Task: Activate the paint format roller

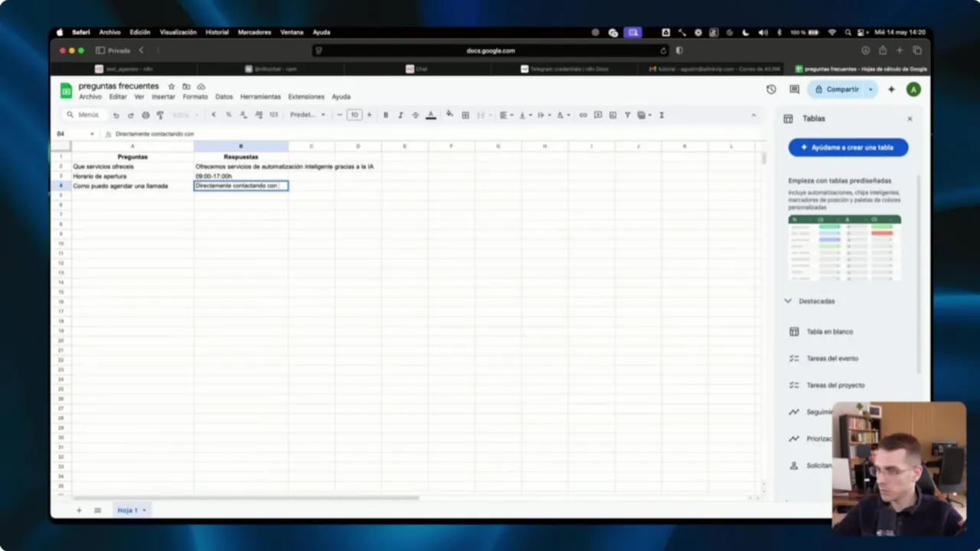Action: point(160,115)
